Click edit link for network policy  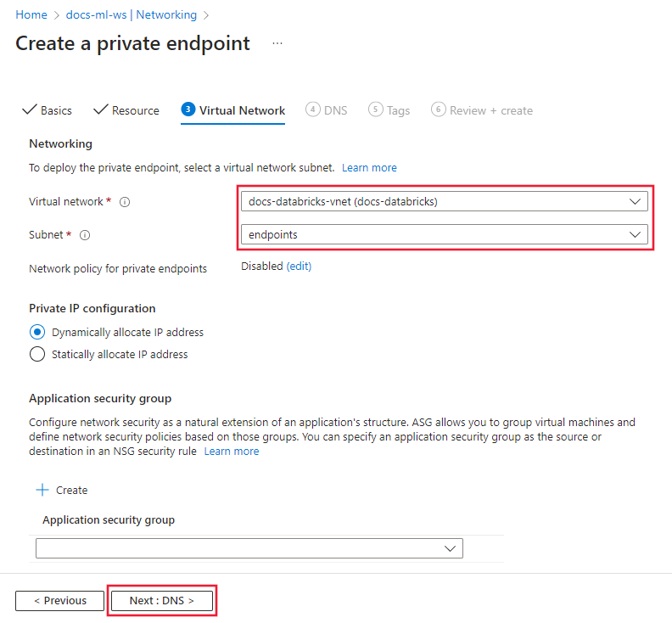tap(299, 266)
